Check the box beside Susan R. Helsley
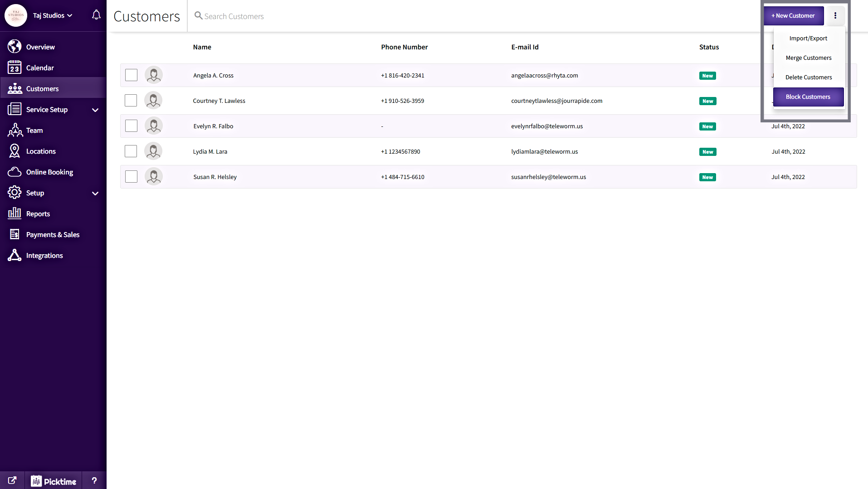 point(131,177)
